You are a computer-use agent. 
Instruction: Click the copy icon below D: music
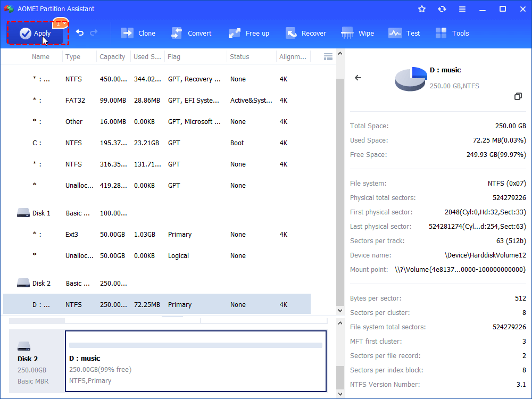[518, 96]
